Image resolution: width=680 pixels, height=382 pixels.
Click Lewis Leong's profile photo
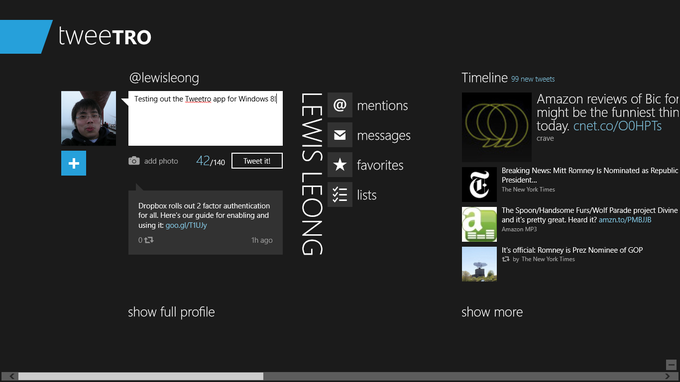tap(88, 118)
